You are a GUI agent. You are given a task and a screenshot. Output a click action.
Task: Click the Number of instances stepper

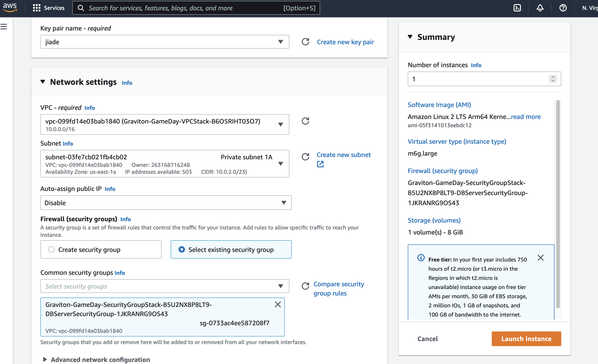pos(553,79)
